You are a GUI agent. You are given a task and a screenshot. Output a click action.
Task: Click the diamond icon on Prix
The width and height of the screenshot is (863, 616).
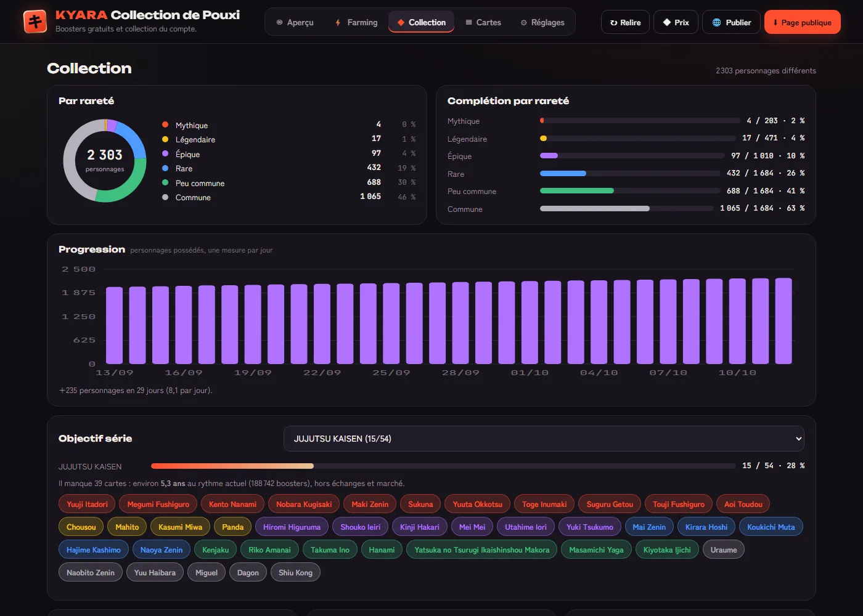pyautogui.click(x=667, y=22)
